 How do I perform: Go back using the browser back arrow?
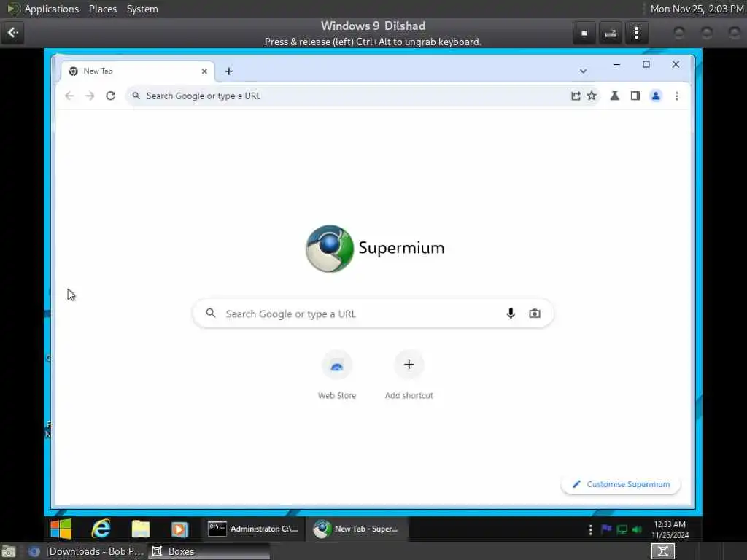69,96
